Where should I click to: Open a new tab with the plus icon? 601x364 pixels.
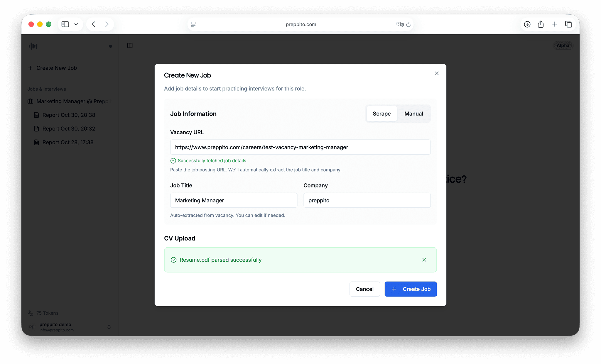[x=554, y=24]
